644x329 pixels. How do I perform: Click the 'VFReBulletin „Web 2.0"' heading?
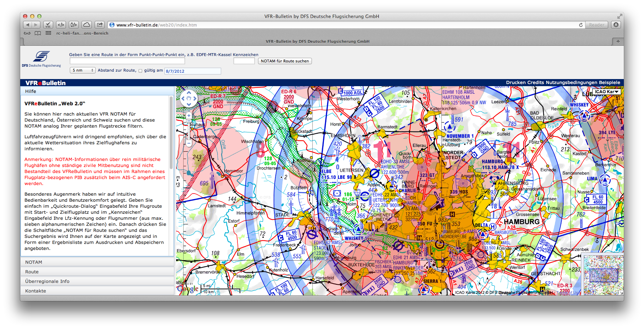[x=55, y=104]
